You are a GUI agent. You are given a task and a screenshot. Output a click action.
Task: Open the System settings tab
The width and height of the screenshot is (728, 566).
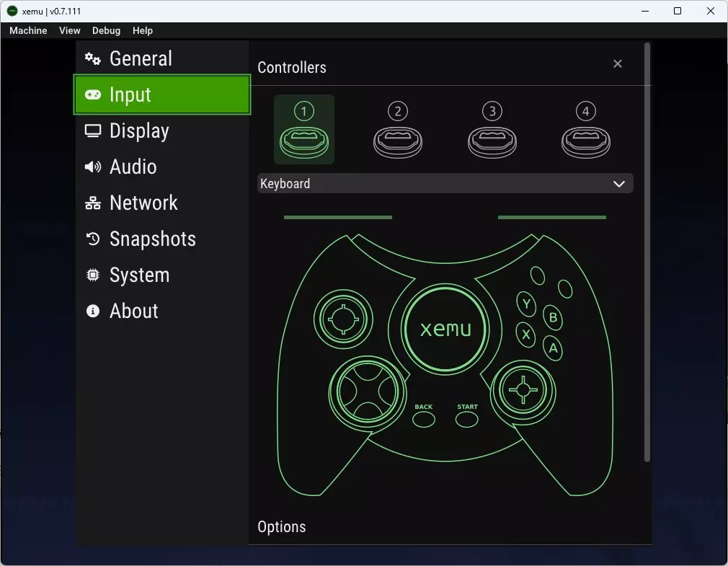click(162, 275)
